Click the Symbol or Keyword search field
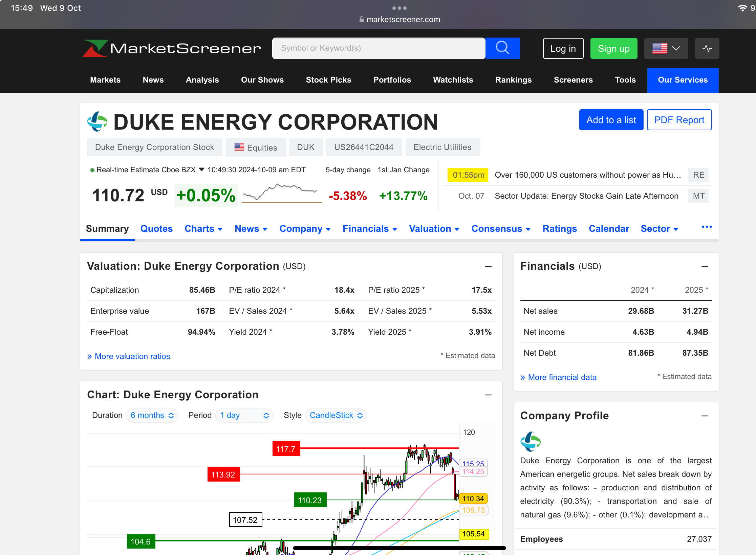Screen dimensions: 756x555 pyautogui.click(x=379, y=48)
